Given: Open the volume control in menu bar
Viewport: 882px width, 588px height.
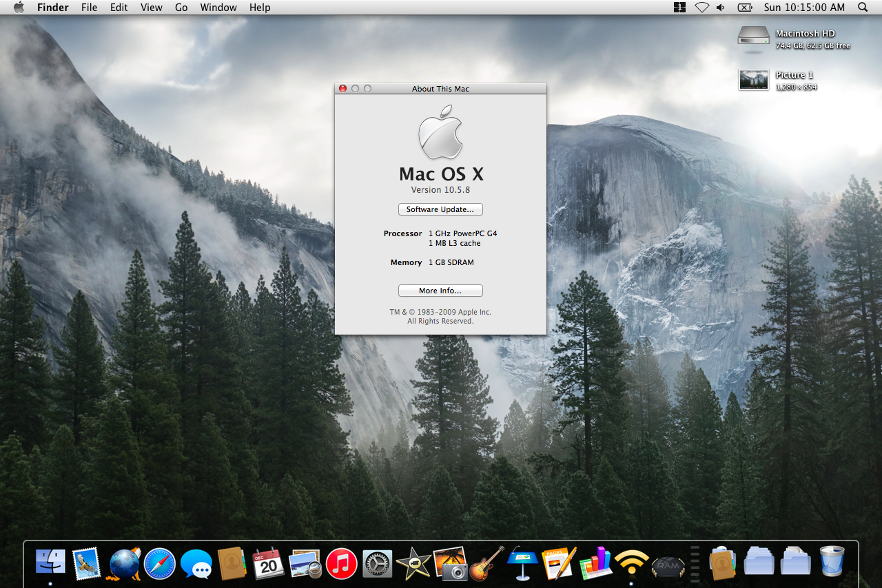Looking at the screenshot, I should tap(721, 8).
